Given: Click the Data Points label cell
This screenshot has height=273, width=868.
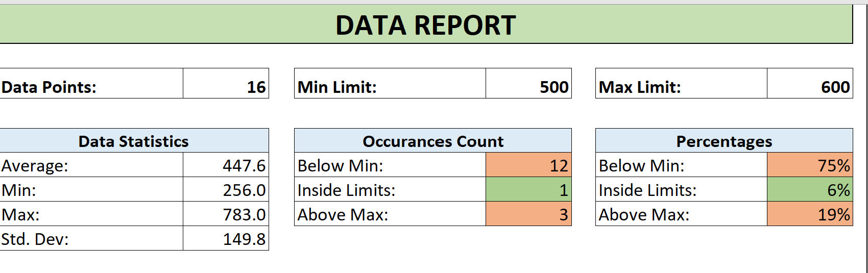Looking at the screenshot, I should pyautogui.click(x=91, y=84).
